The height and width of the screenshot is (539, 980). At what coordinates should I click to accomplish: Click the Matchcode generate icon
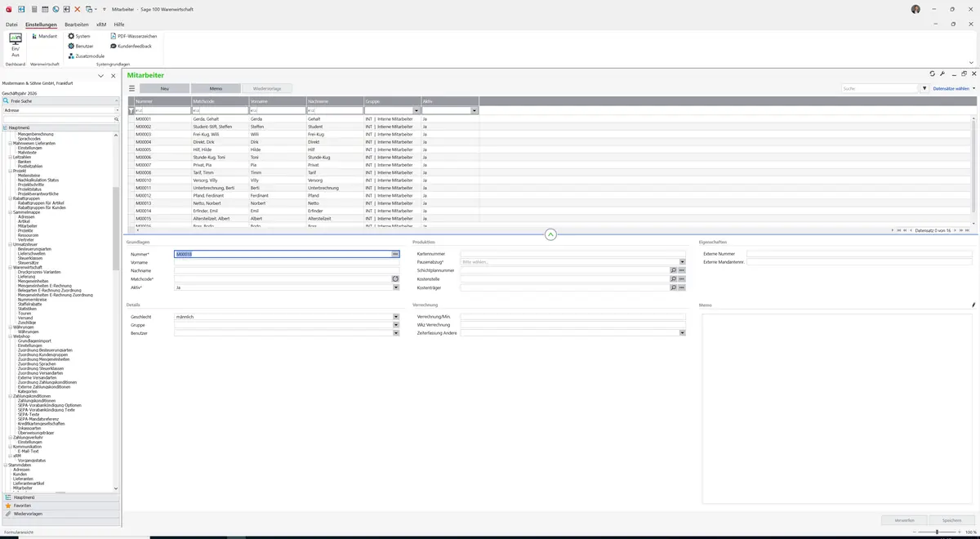tap(395, 279)
